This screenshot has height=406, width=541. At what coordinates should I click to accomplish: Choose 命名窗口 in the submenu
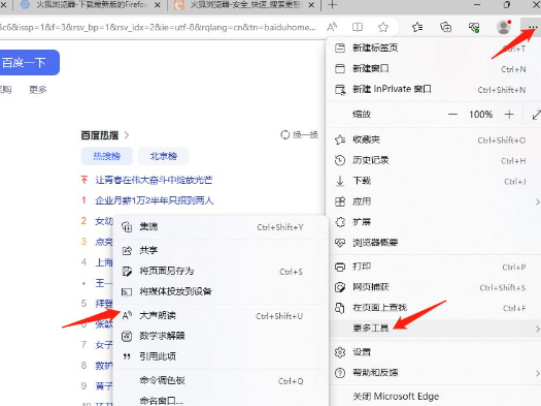(x=221, y=400)
